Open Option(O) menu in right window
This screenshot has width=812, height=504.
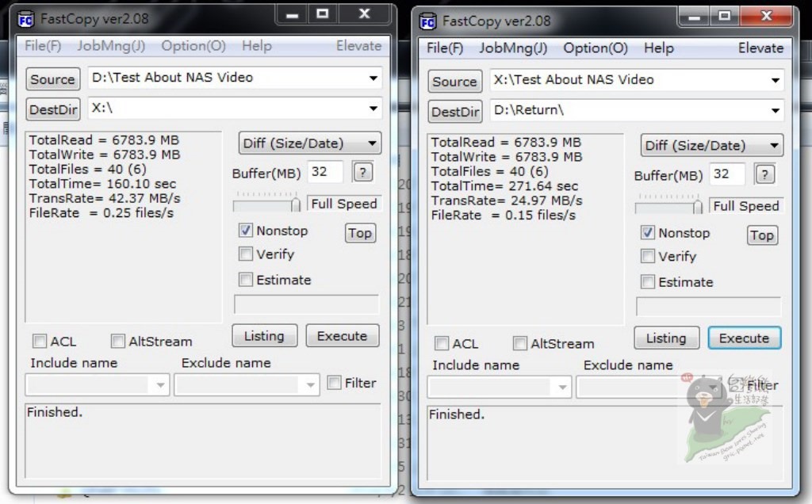596,48
